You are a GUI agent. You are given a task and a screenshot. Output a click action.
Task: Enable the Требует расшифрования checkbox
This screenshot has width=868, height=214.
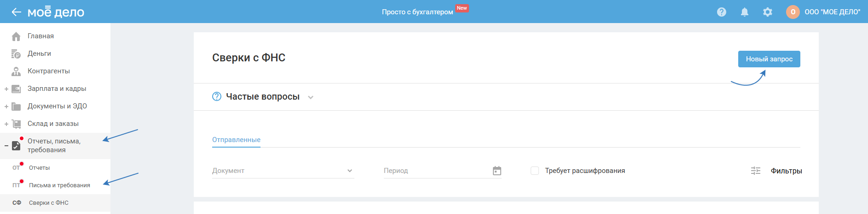coord(535,171)
